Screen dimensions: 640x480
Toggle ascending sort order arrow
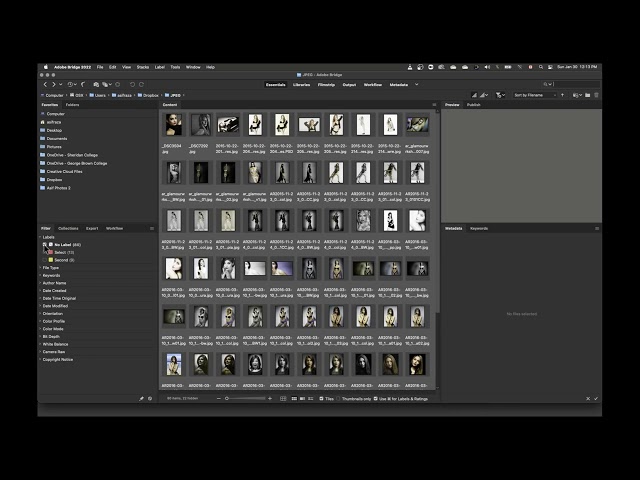tap(562, 95)
